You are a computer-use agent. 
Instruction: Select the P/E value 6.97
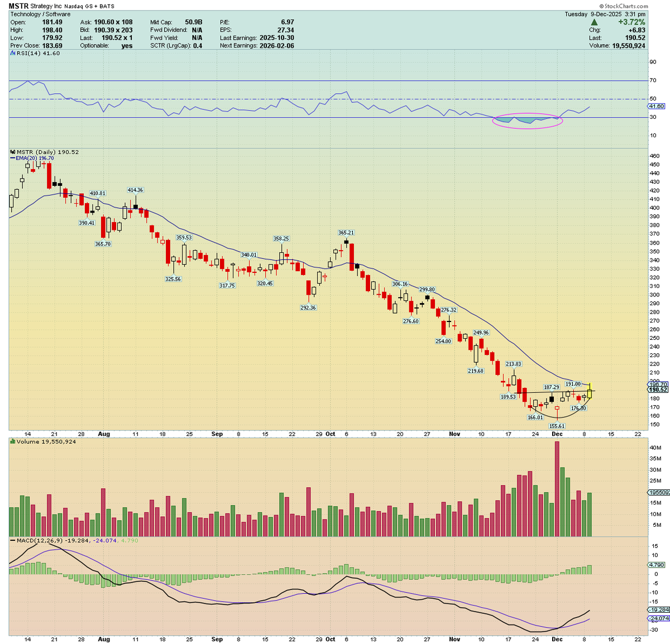coord(287,22)
